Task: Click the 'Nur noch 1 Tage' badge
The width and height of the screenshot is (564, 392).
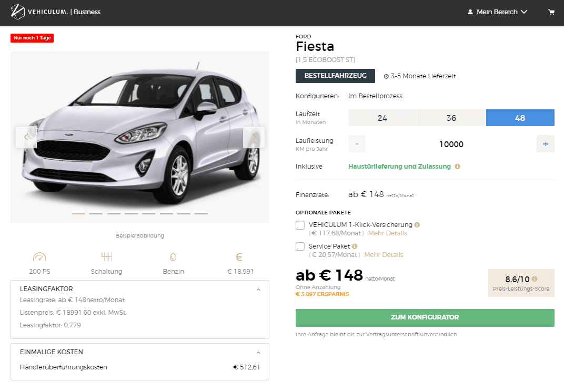Action: (32, 38)
